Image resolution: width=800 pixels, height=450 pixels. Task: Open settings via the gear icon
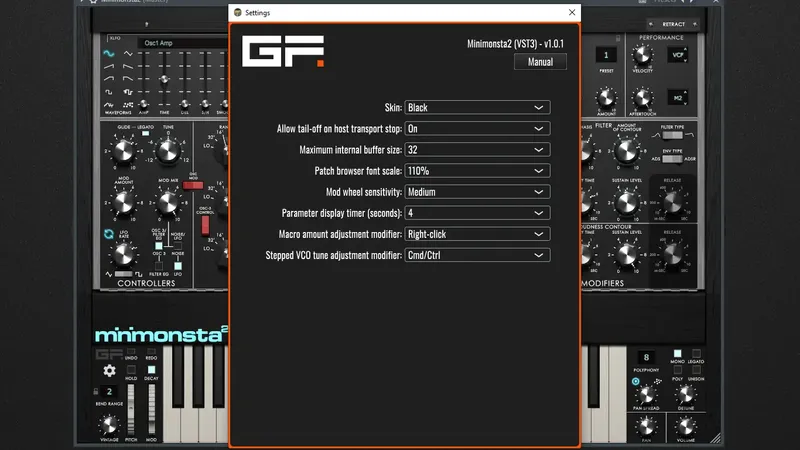coord(109,370)
